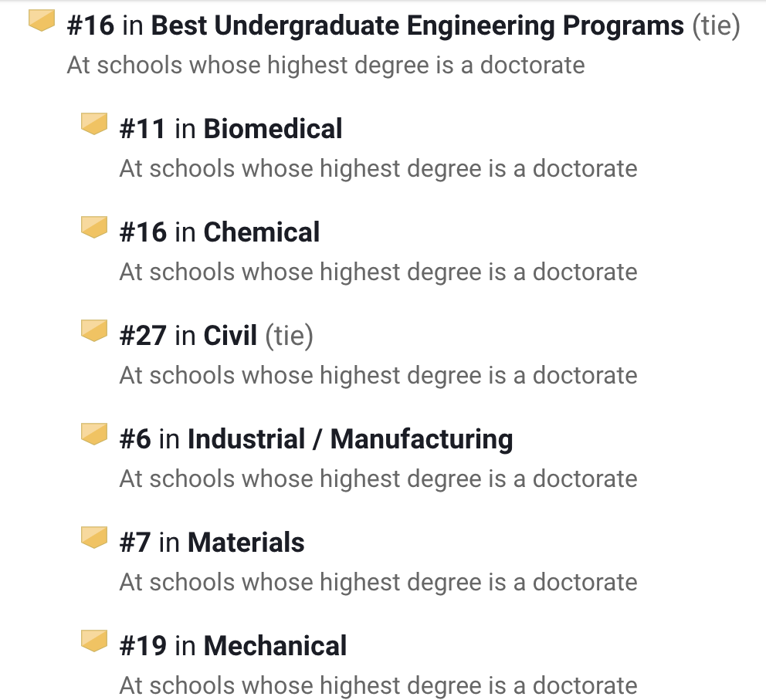Click the #19 rank number for Mechanical

click(x=143, y=646)
